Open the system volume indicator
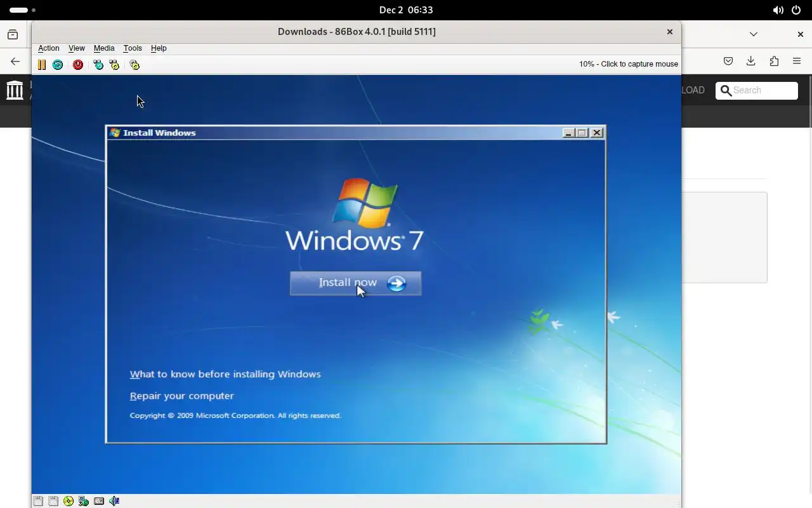 point(778,10)
